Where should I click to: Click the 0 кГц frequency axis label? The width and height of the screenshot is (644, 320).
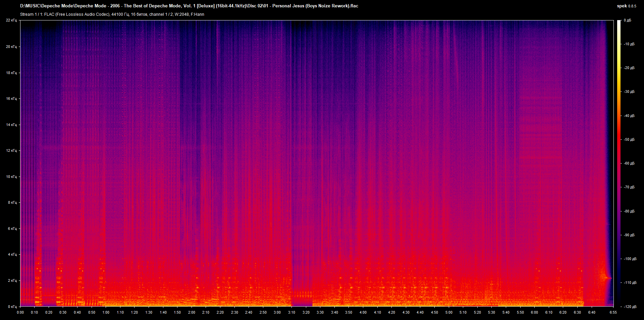[x=12, y=307]
